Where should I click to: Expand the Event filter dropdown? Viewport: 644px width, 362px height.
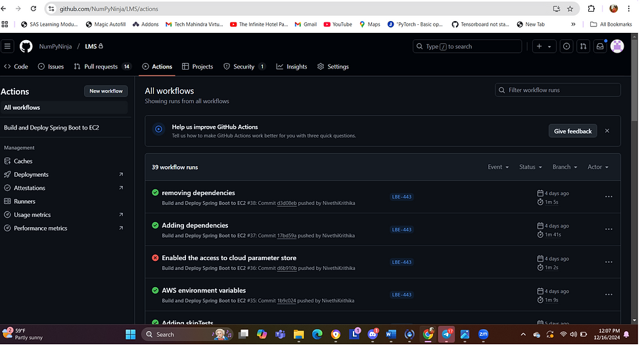[498, 167]
